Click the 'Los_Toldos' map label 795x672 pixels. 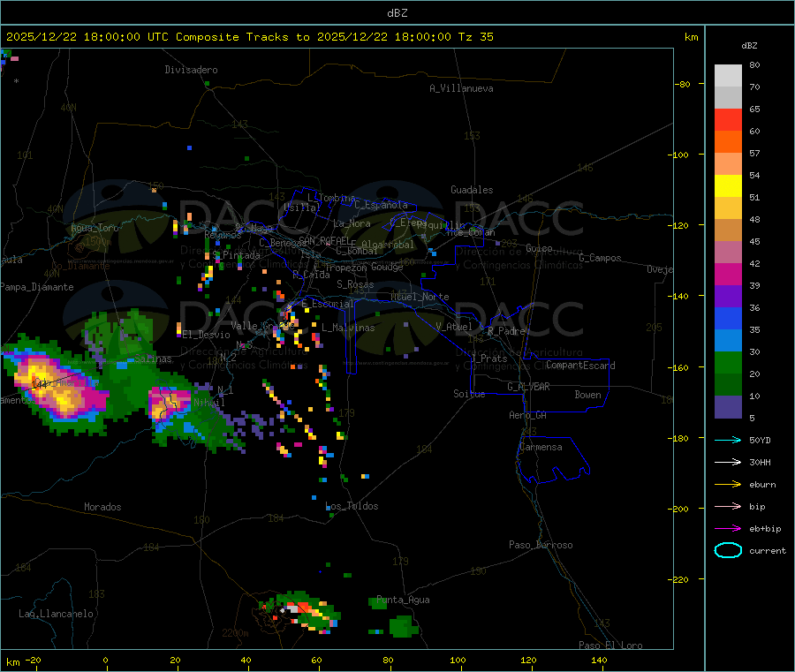pyautogui.click(x=352, y=506)
